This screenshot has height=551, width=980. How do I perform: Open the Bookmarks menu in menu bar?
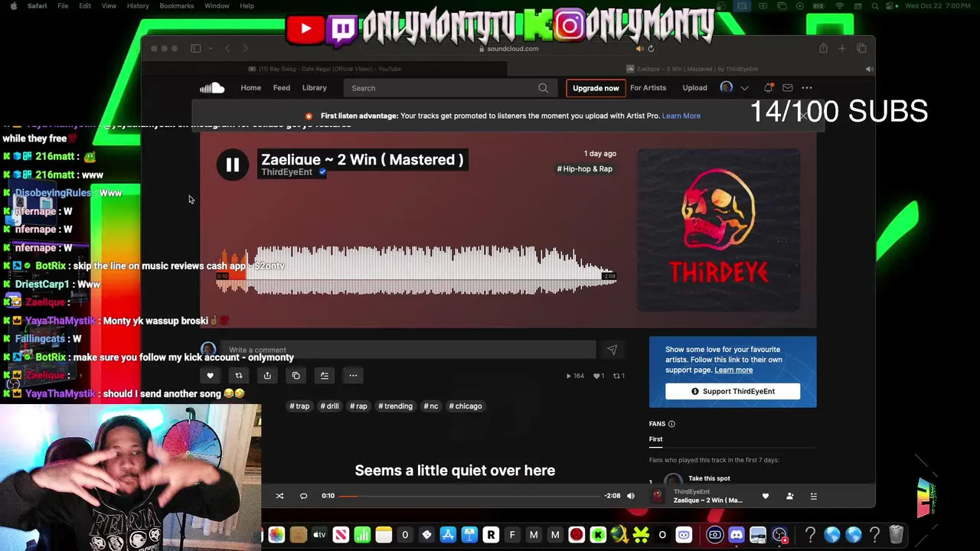(x=177, y=6)
